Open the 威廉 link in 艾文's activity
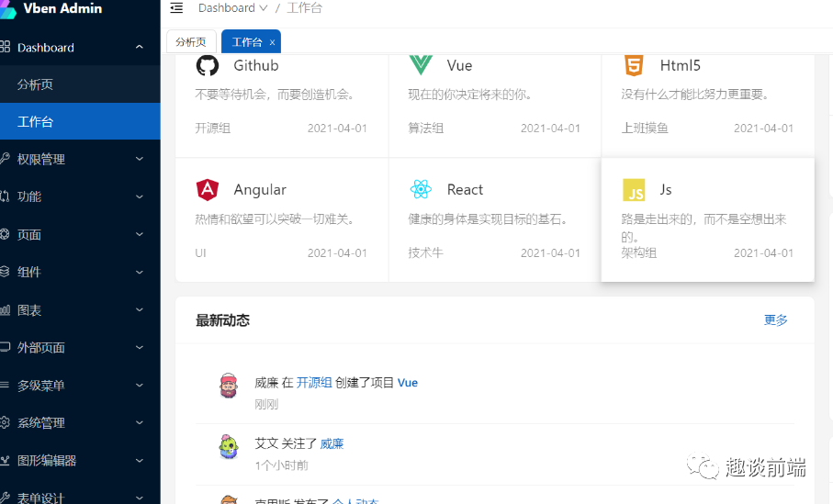 (x=332, y=443)
